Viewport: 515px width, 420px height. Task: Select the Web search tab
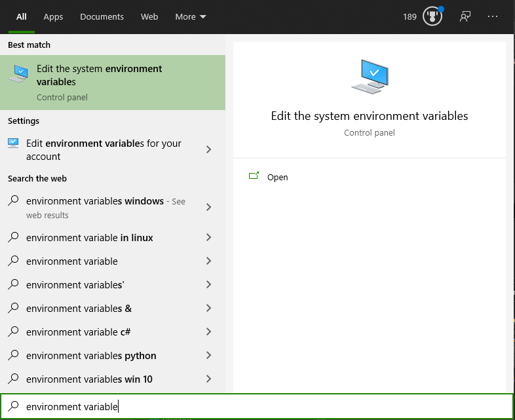point(149,16)
